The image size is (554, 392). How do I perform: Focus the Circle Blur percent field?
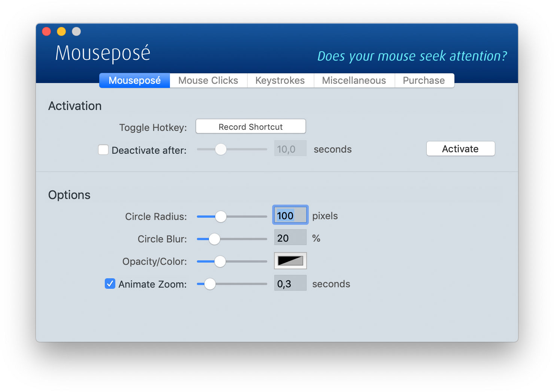click(290, 238)
